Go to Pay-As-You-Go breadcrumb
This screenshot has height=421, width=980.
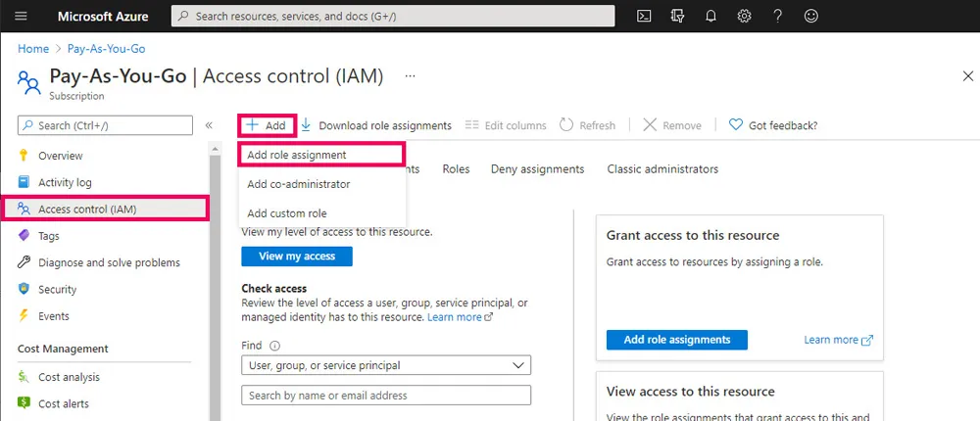click(x=106, y=48)
